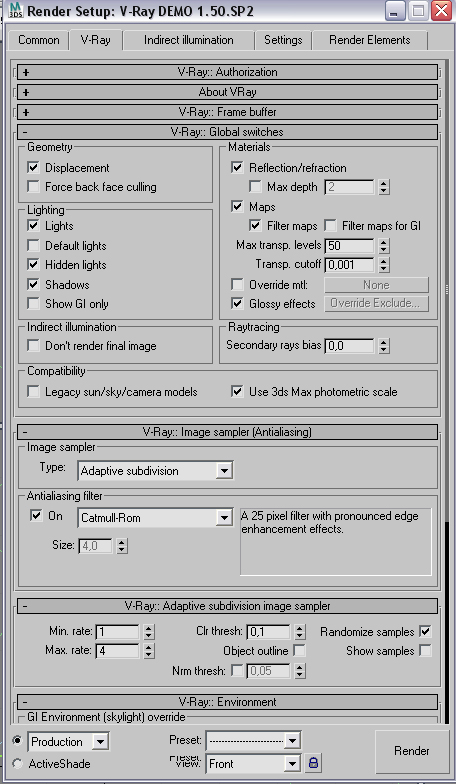Select the V-Ray tab
Screen dimensions: 456x784
click(x=96, y=40)
